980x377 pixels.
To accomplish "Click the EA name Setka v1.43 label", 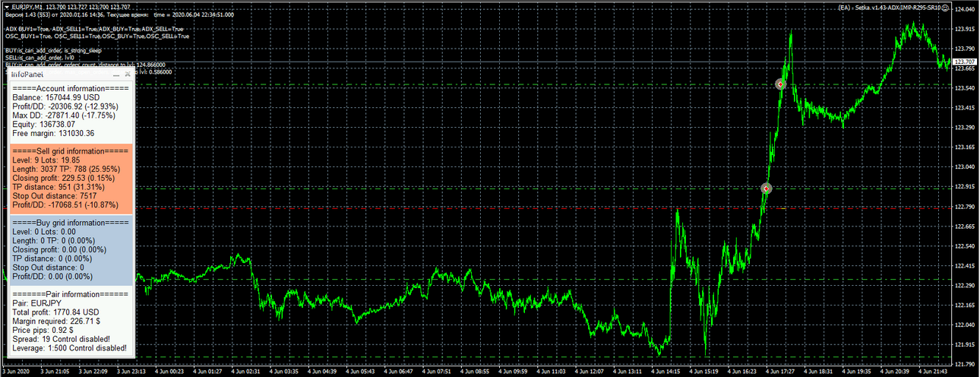I will (890, 8).
